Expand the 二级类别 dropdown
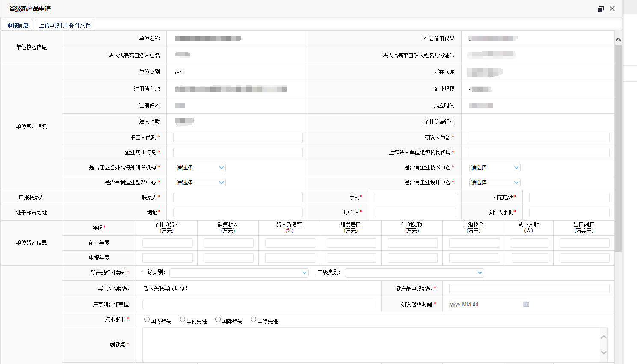 [x=415, y=273]
